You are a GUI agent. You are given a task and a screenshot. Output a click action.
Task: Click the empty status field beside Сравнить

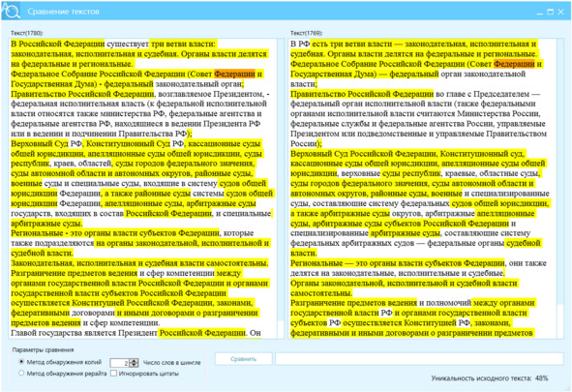pos(419,359)
